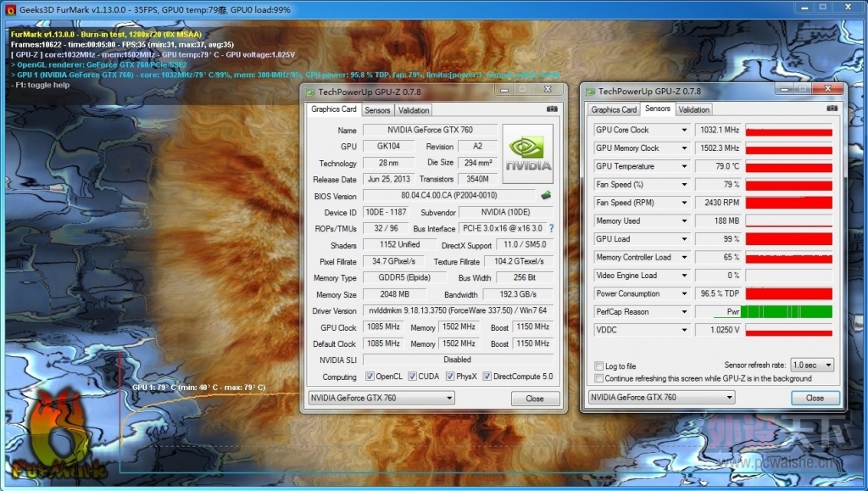Switch to Validation tab in left GPU-Z window
The image size is (868, 491).
[x=414, y=110]
